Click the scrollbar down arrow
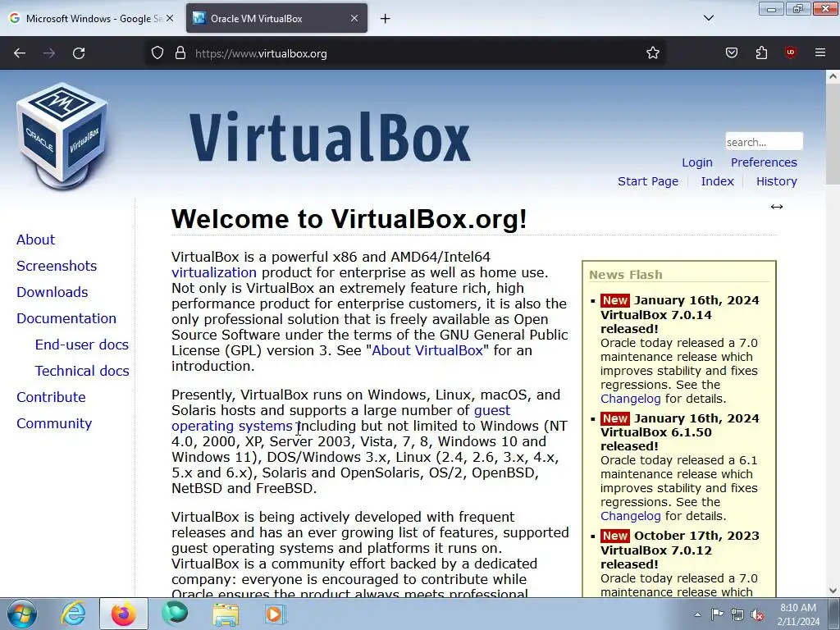 click(x=833, y=591)
